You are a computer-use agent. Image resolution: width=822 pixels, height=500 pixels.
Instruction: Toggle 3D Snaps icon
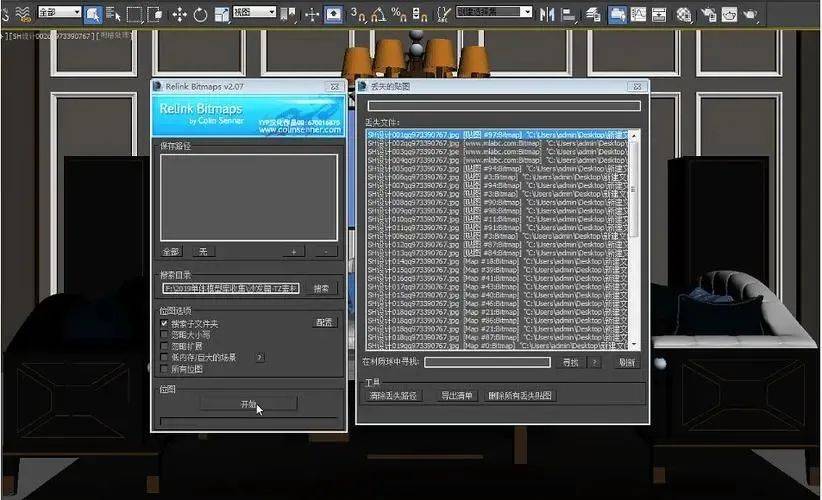(358, 14)
